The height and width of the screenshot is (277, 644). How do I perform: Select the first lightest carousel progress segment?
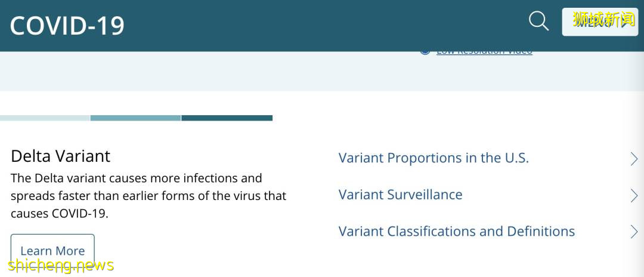[x=45, y=118]
